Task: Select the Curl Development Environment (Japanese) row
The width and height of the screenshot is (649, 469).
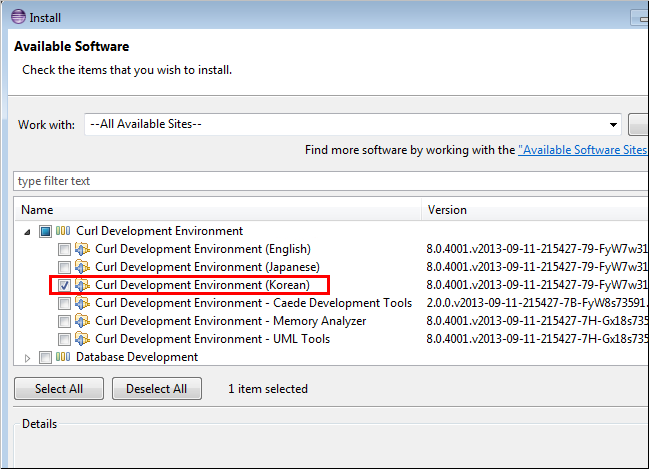Action: 207,267
